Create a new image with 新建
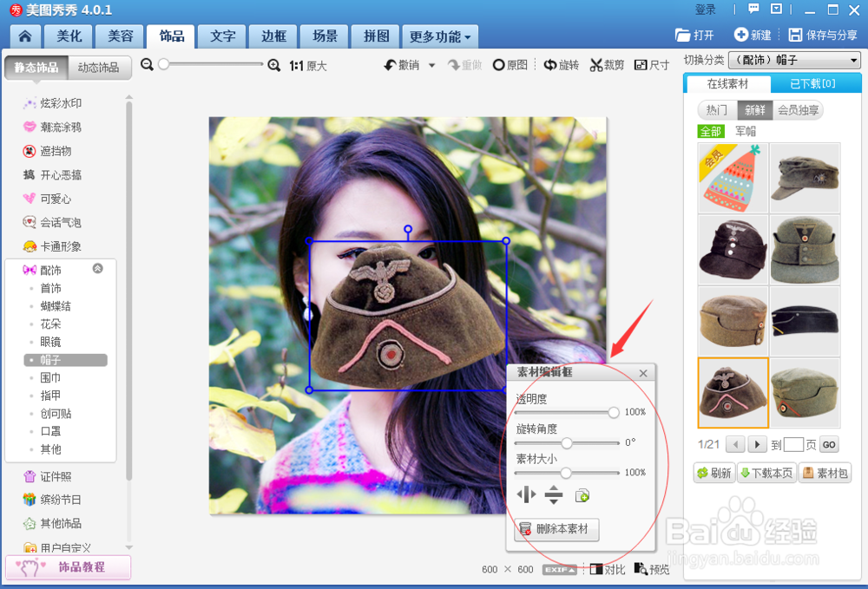 coord(753,36)
